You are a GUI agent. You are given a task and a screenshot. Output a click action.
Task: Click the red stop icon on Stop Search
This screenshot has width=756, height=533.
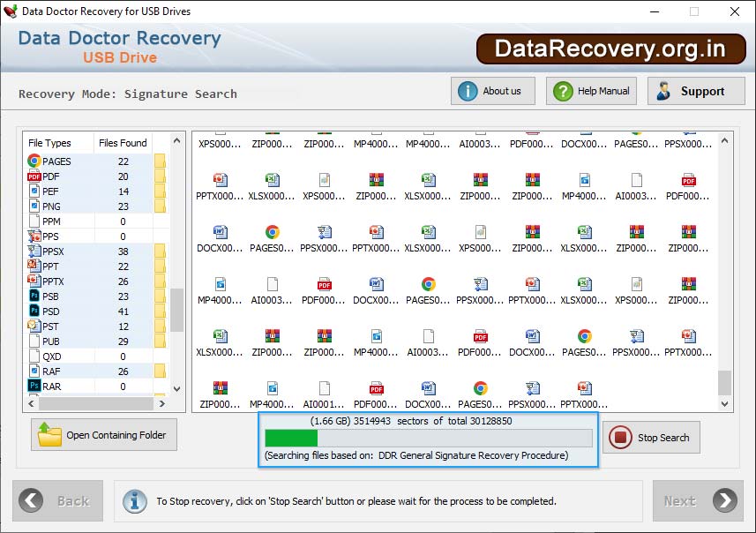tap(620, 438)
